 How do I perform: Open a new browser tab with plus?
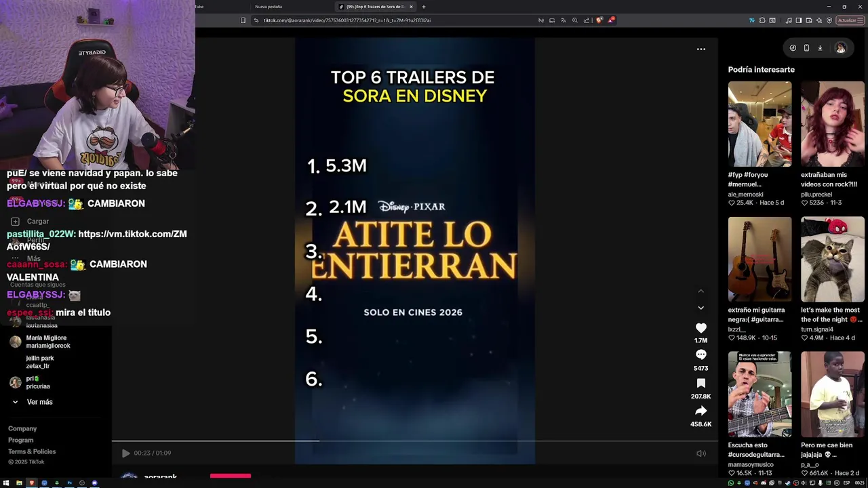click(x=424, y=7)
